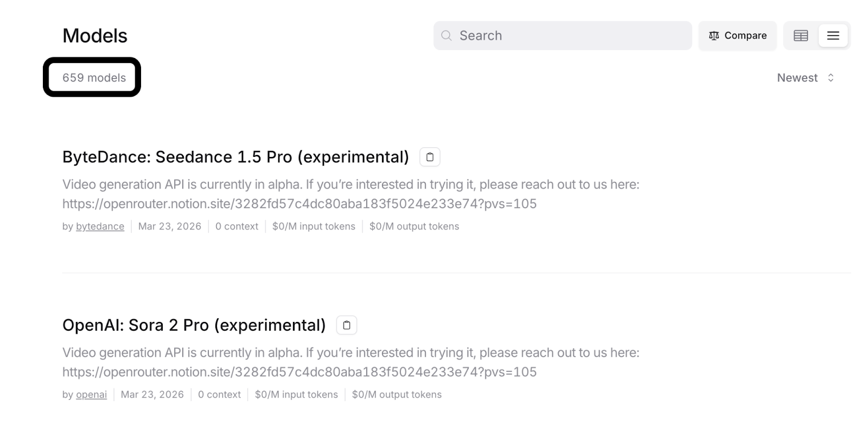Click the Models page heading

point(95,36)
